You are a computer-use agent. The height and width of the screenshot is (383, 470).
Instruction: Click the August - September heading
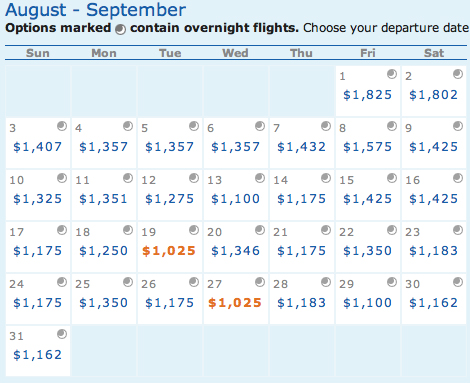(96, 10)
